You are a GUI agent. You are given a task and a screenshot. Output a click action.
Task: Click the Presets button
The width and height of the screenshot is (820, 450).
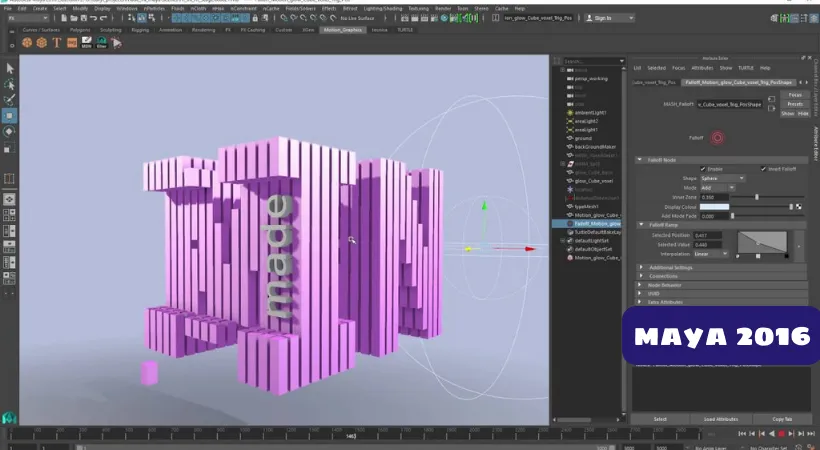tap(794, 104)
